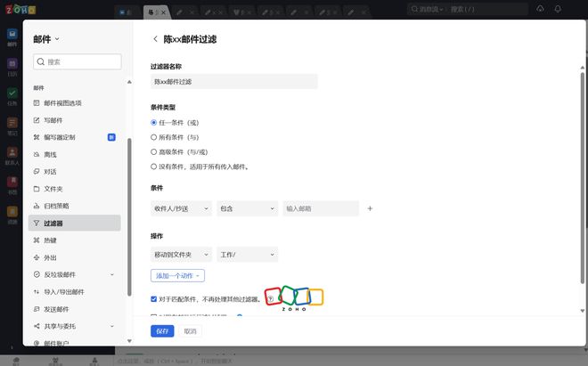Screen dimensions: 588x366
Task: Select the 高级条件（与/或） radio option
Action: pyautogui.click(x=153, y=152)
